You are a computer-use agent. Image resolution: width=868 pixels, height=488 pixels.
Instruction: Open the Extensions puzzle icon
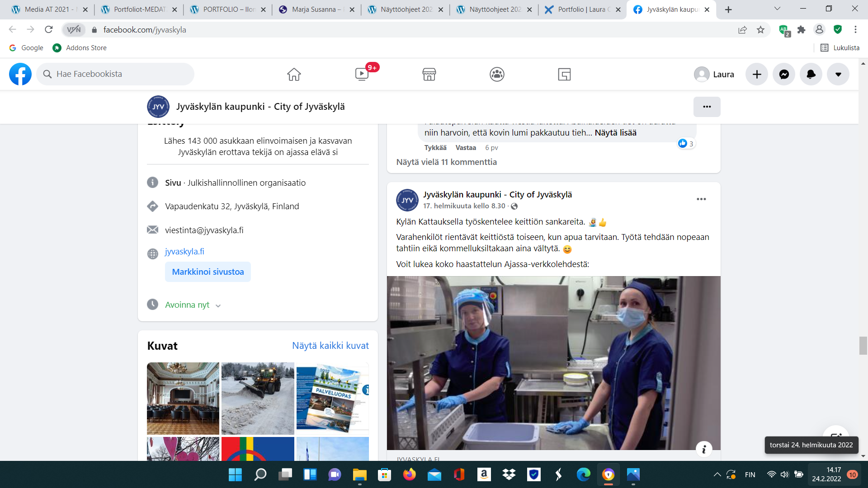802,30
